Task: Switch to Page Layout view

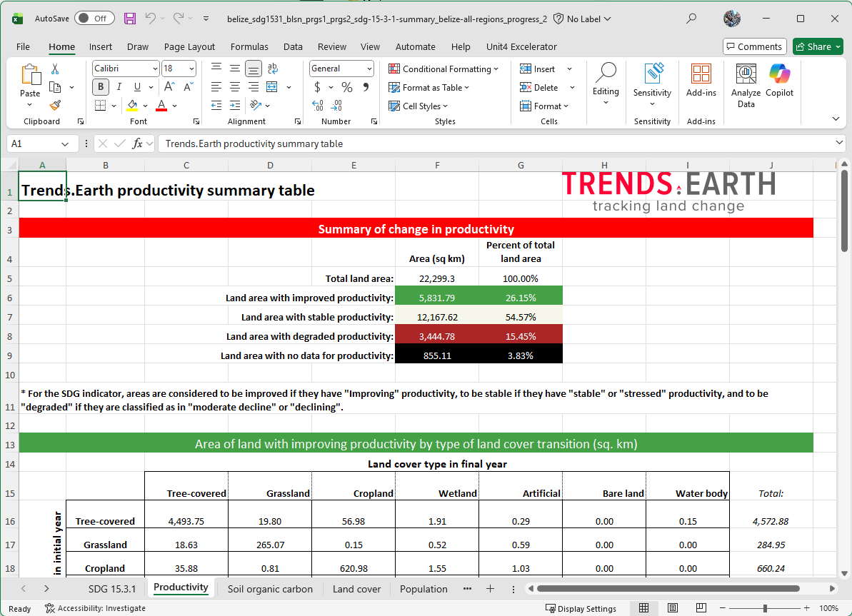Action: [x=673, y=608]
